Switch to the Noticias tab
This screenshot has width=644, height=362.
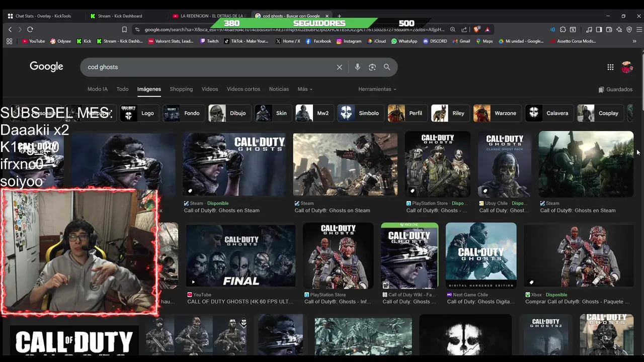click(279, 89)
